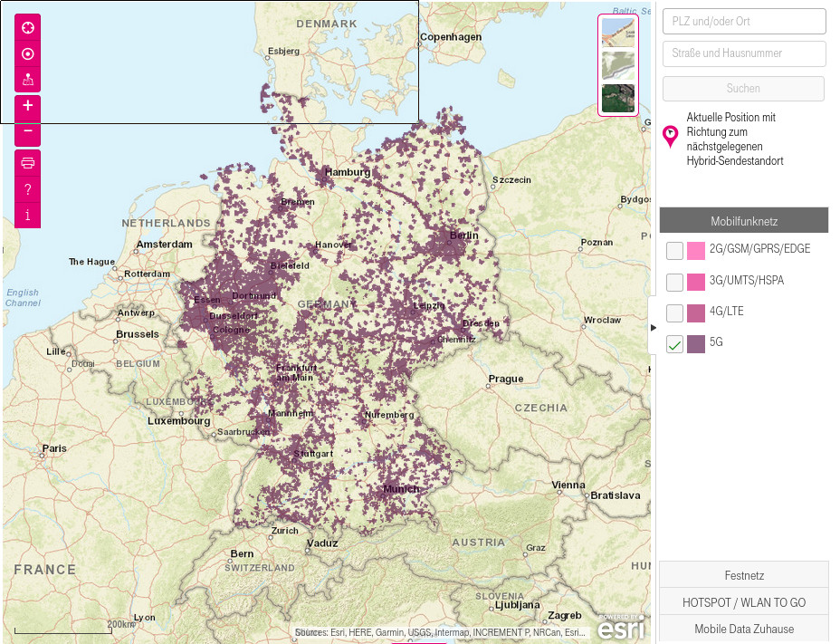Open the print map tool
Screen dimensions: 840x644
click(x=27, y=163)
